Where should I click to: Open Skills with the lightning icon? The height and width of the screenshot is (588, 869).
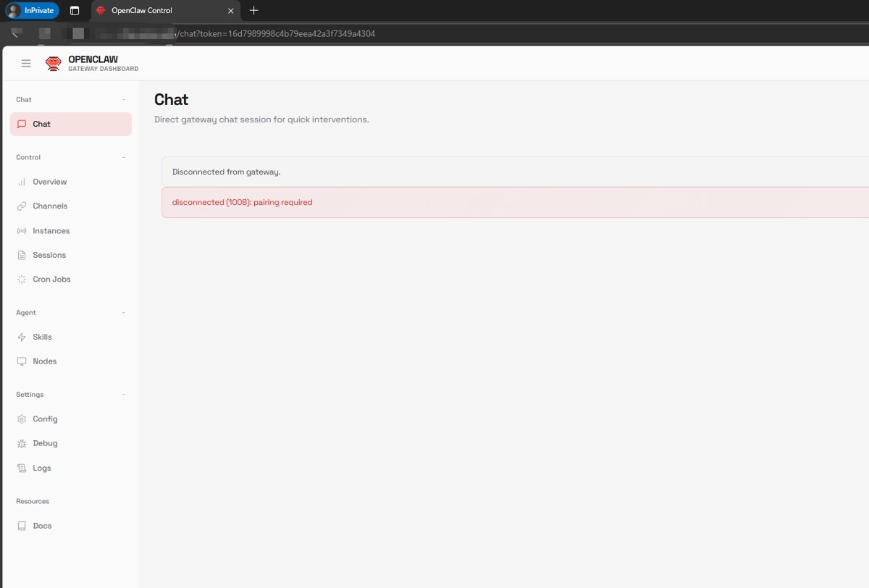tap(22, 337)
